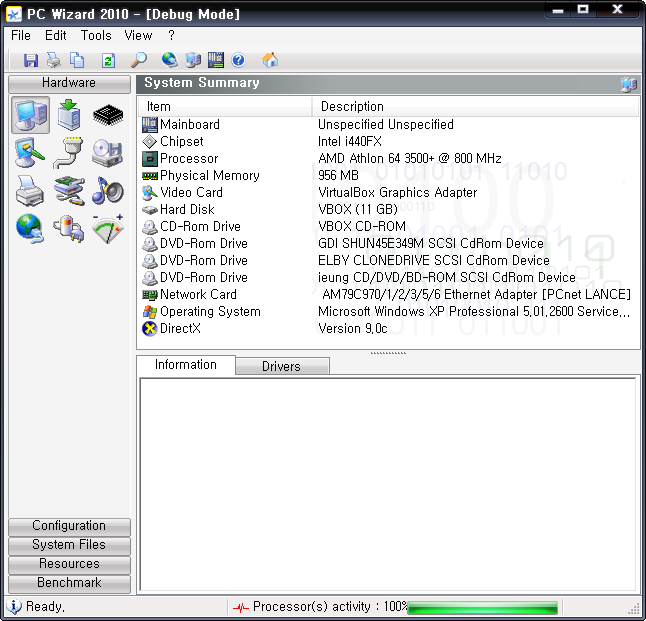The width and height of the screenshot is (646, 621).
Task: Switch to the Drivers tab
Action: (x=282, y=366)
